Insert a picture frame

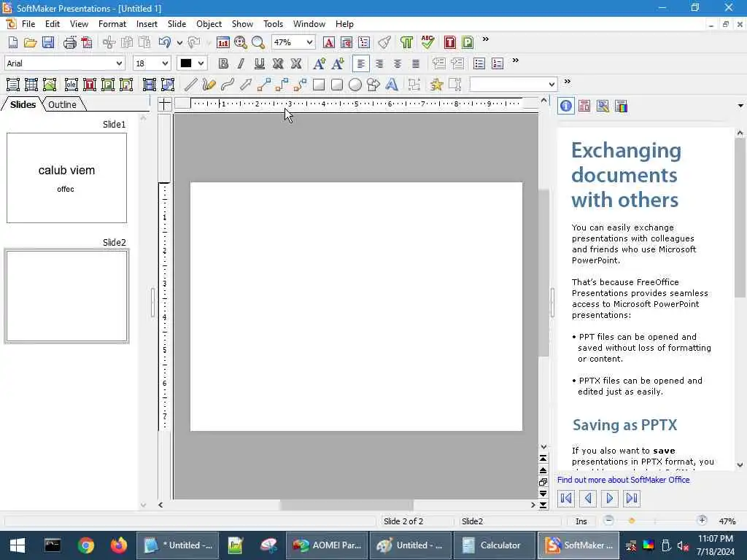click(x=50, y=85)
